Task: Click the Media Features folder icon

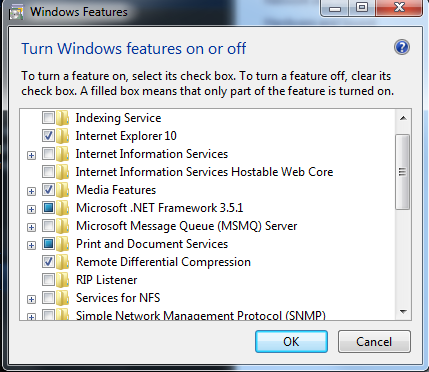Action: pos(62,190)
